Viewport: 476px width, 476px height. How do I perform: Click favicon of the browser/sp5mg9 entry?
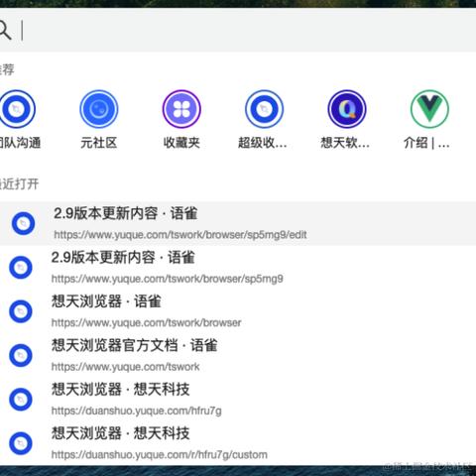tap(21, 267)
